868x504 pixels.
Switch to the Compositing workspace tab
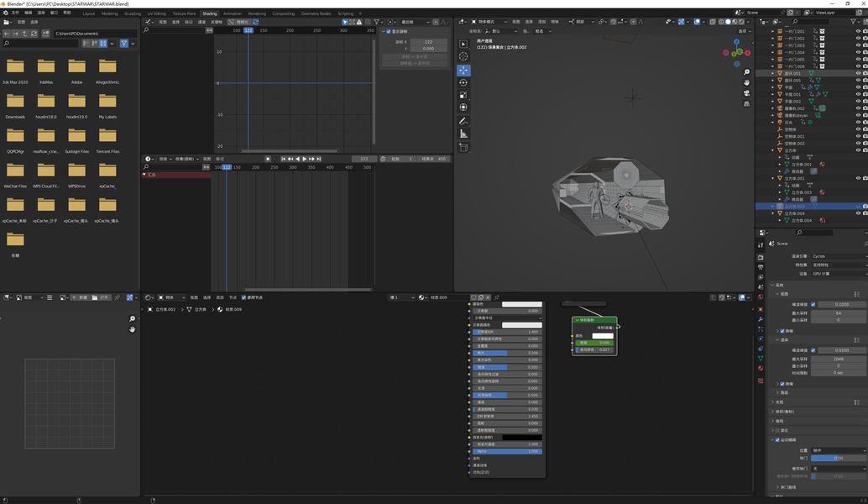pyautogui.click(x=284, y=13)
